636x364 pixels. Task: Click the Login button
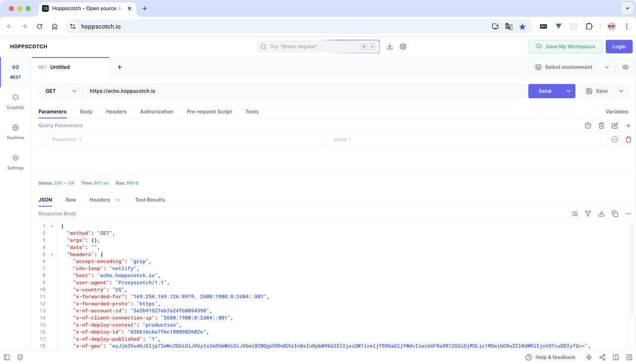(619, 47)
